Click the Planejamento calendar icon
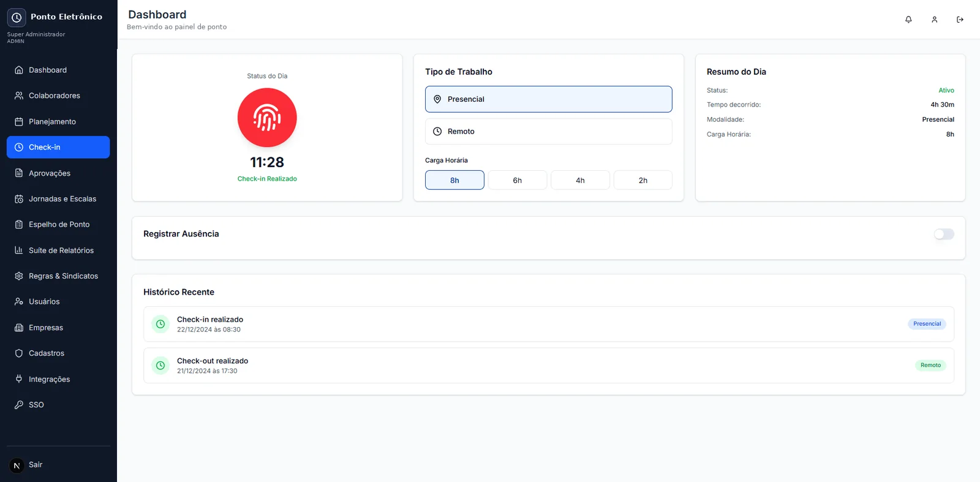Screen dimensions: 980x482 (x=19, y=121)
